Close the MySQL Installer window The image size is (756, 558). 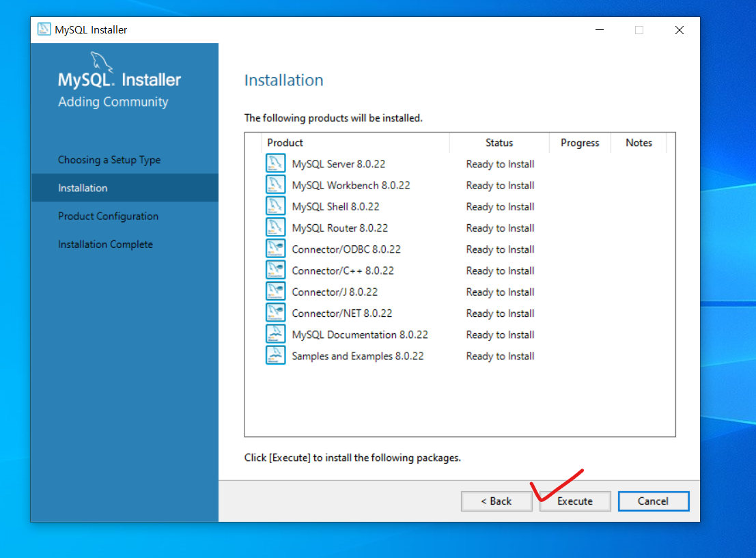(x=680, y=30)
